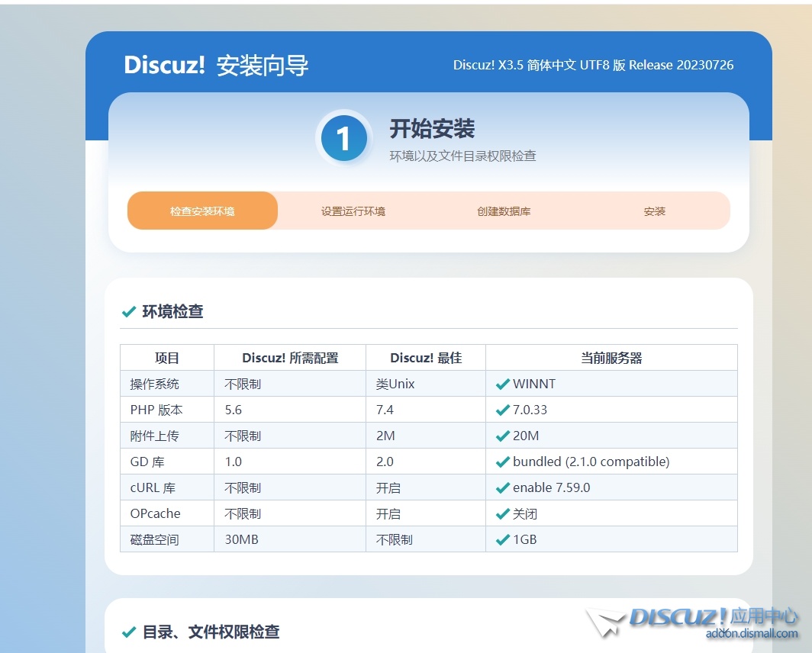This screenshot has width=812, height=653.
Task: Click the checkmark next to 7.0.33
Action: pyautogui.click(x=502, y=410)
